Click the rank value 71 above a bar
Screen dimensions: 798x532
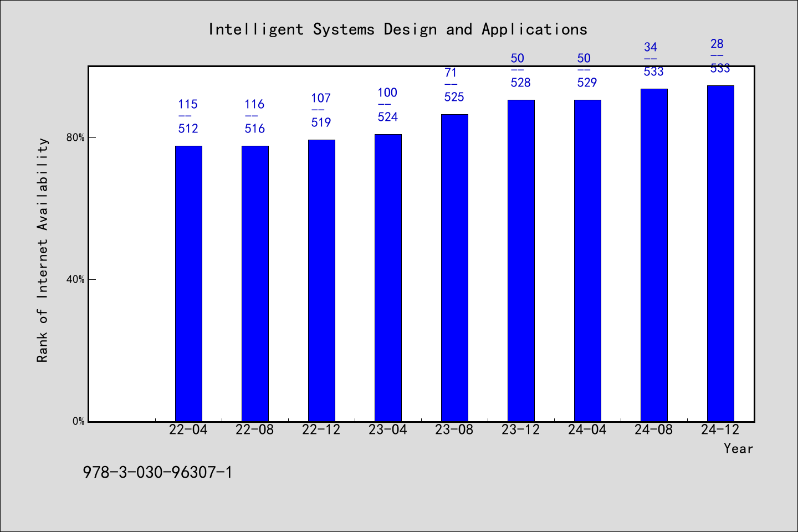(451, 73)
